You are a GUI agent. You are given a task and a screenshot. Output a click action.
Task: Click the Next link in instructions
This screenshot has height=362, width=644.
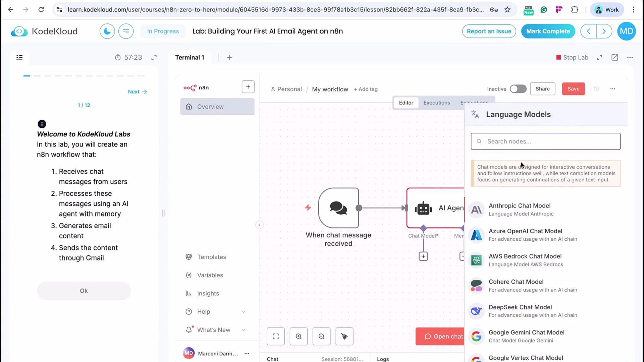[138, 92]
